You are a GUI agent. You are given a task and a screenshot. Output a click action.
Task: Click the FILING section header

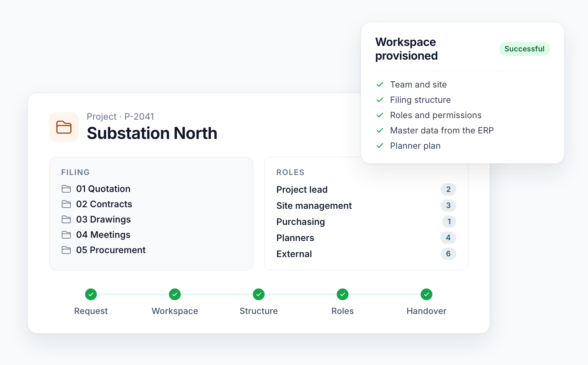point(76,172)
